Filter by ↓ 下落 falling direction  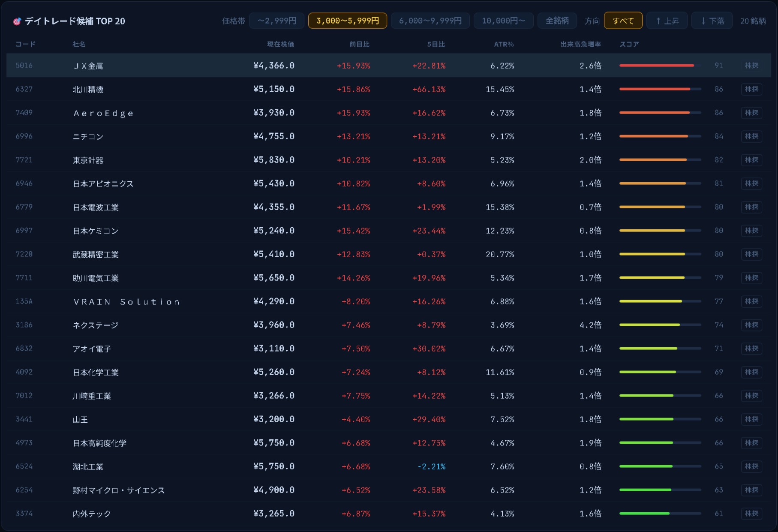click(x=712, y=21)
